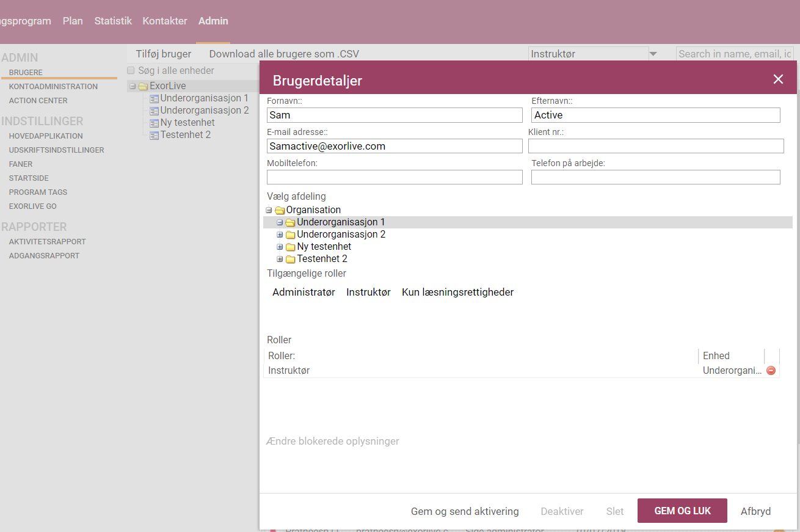
Task: Focus the Efternavn input field
Action: tap(656, 115)
